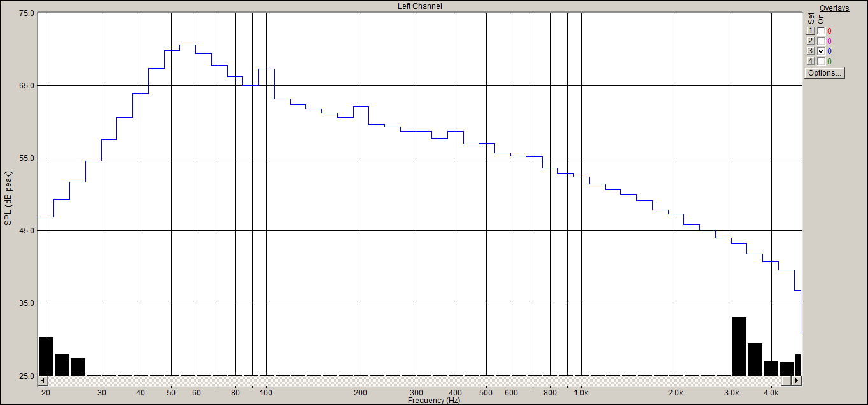Set overlay 4 with the numbered button

(x=811, y=61)
